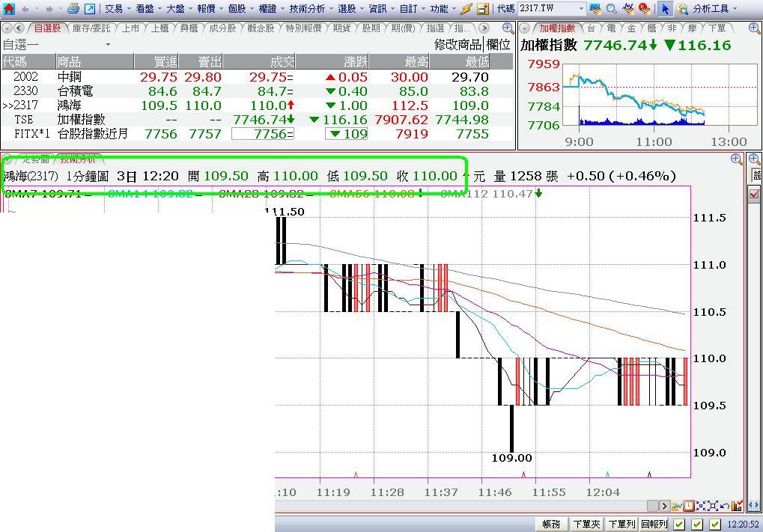This screenshot has width=763, height=532.
Task: Click the 修改商品 button
Action: (458, 45)
